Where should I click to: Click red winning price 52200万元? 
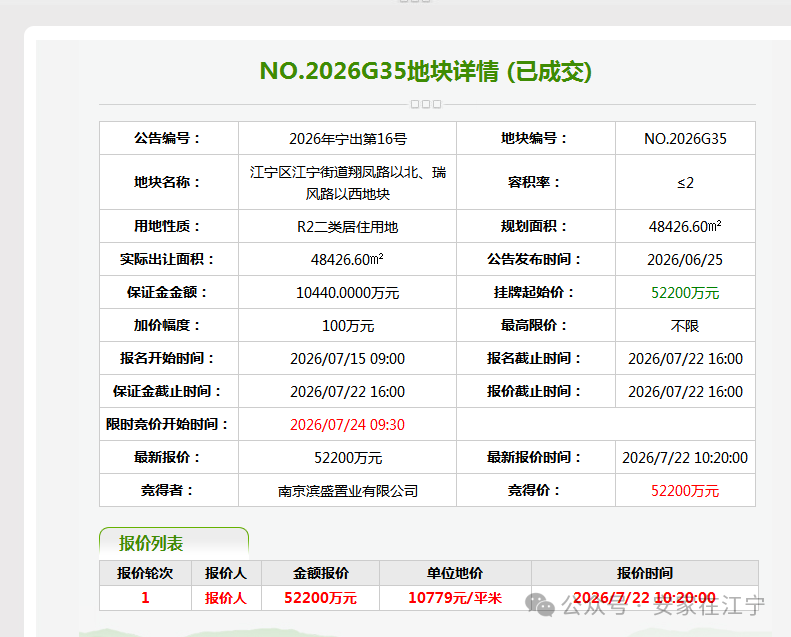(x=685, y=491)
